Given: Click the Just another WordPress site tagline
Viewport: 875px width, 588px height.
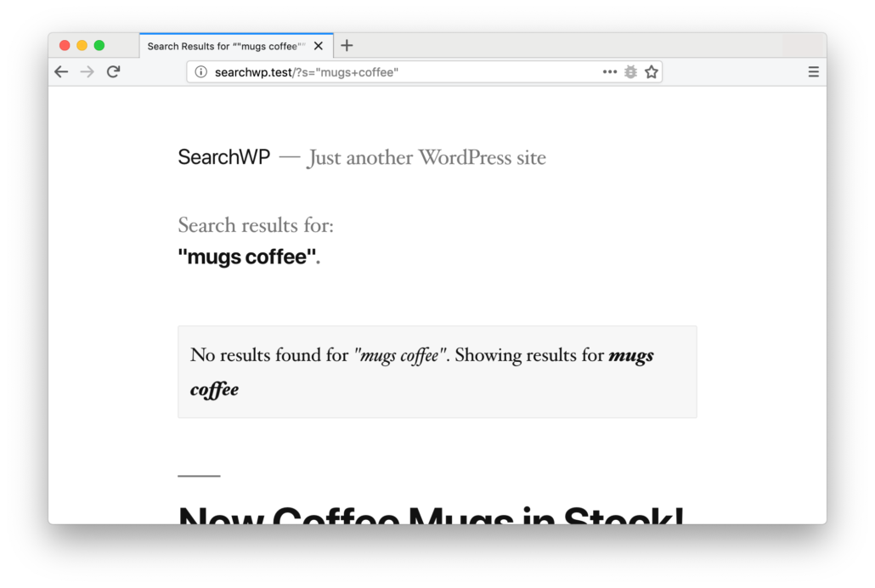Looking at the screenshot, I should coord(426,158).
